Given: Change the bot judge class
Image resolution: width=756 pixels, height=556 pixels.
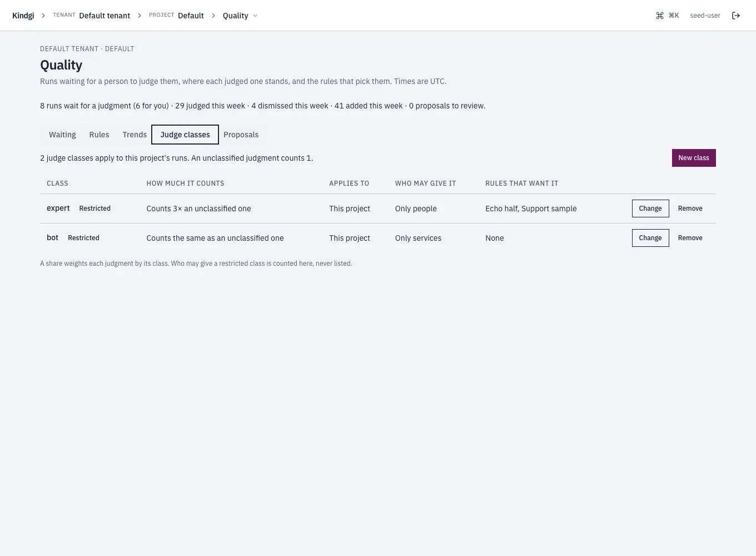Looking at the screenshot, I should pos(650,238).
